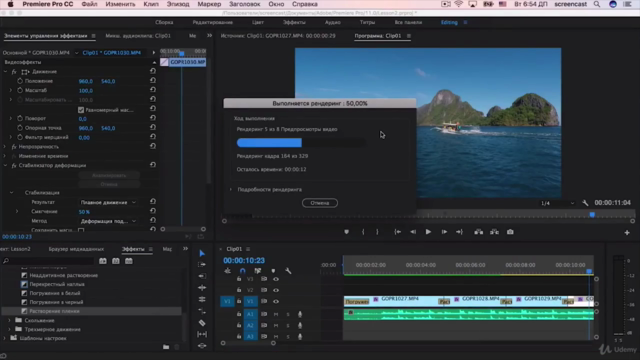The width and height of the screenshot is (640, 360).
Task: Toggle animation stopwatch for Position
Action: pos(20,81)
